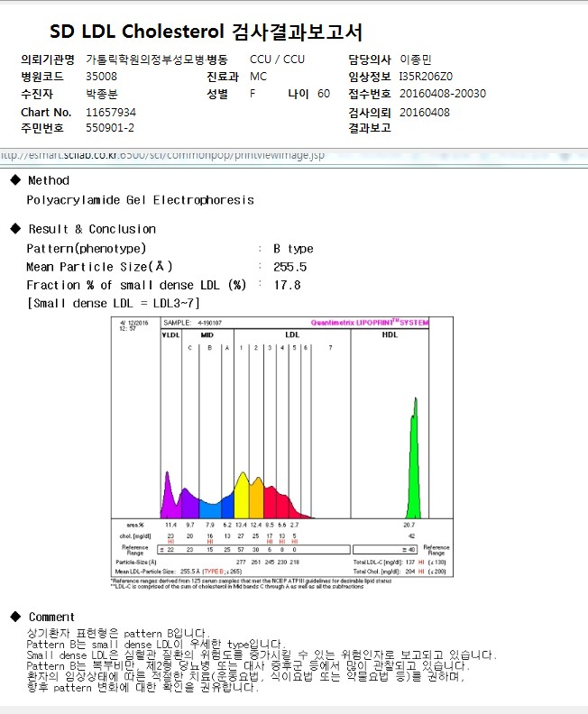Image resolution: width=588 pixels, height=714 pixels.
Task: Click the Fraction % of small dense LDL label
Action: tap(136, 285)
